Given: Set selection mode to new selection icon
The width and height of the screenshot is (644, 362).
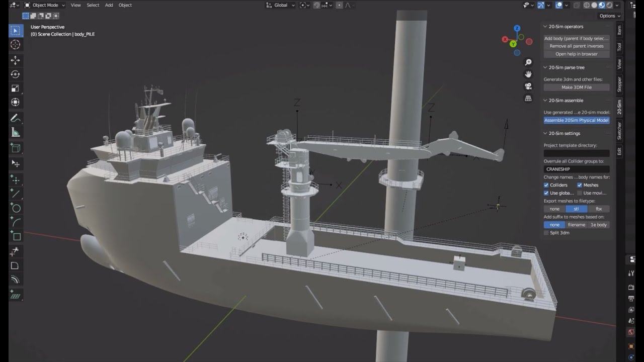Looking at the screenshot, I should pos(25,16).
